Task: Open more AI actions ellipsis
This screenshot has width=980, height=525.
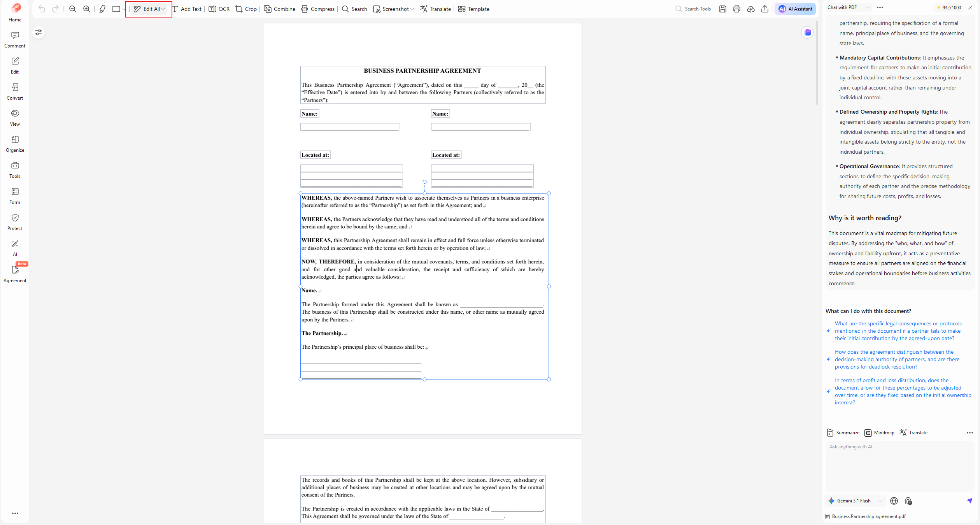Action: [970, 433]
